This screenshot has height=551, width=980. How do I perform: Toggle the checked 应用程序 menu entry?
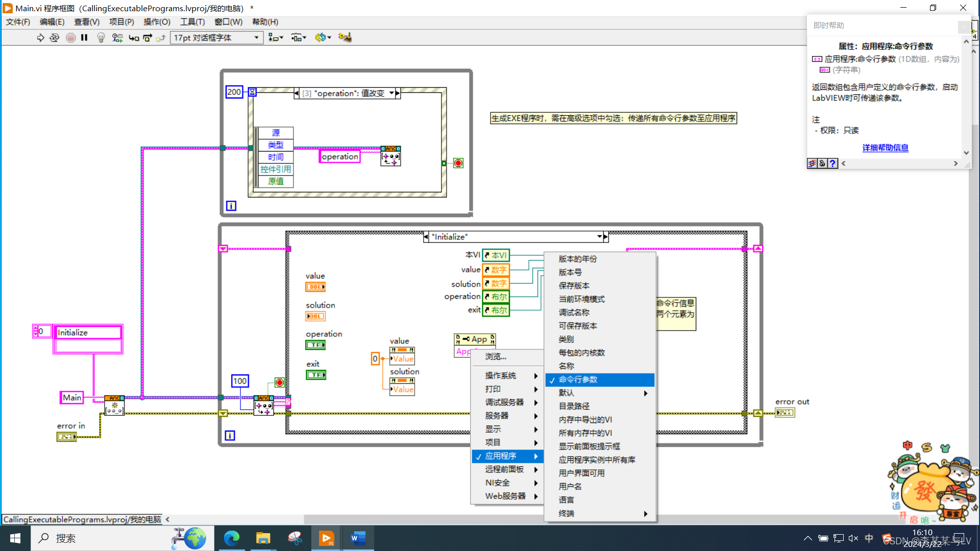(x=500, y=456)
